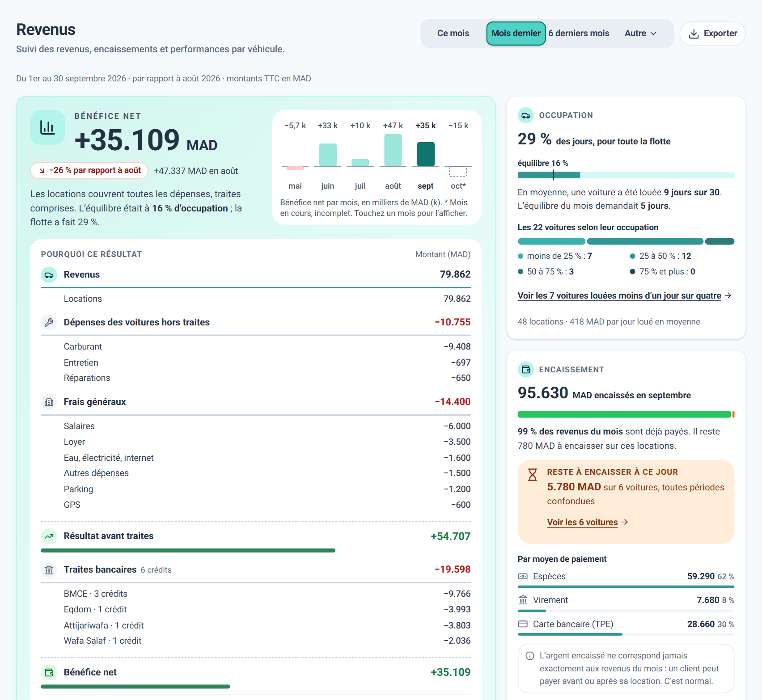Click the wrench icon for Dépenses des voitures
762x700 pixels.
[49, 322]
